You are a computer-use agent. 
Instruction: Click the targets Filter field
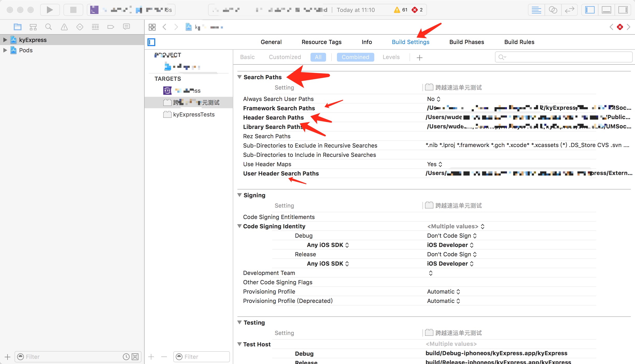(201, 357)
